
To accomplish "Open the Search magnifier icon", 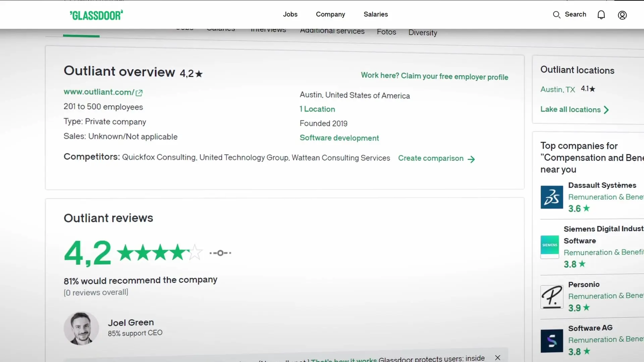I will tap(556, 15).
